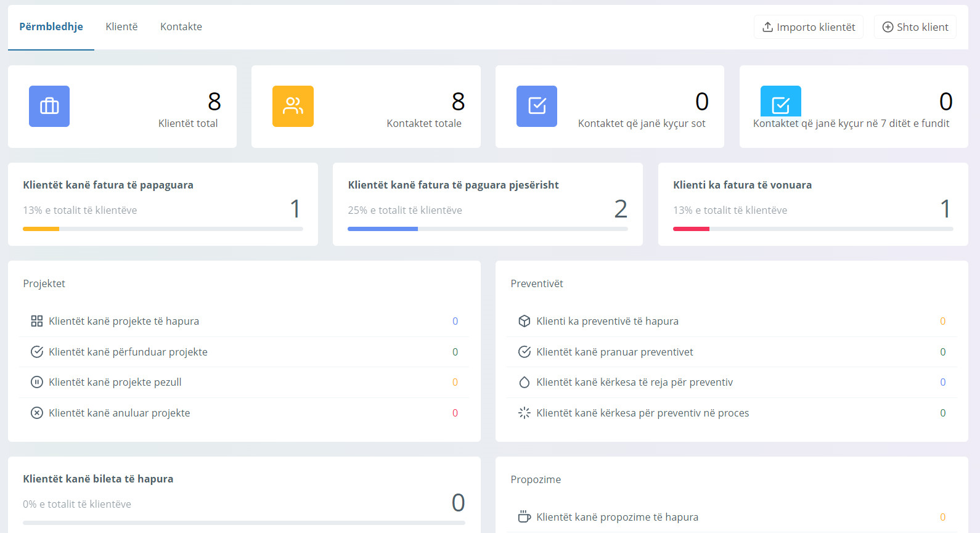The image size is (980, 533).
Task: Click the grid icon beside projekte të hapura
Action: tap(37, 321)
